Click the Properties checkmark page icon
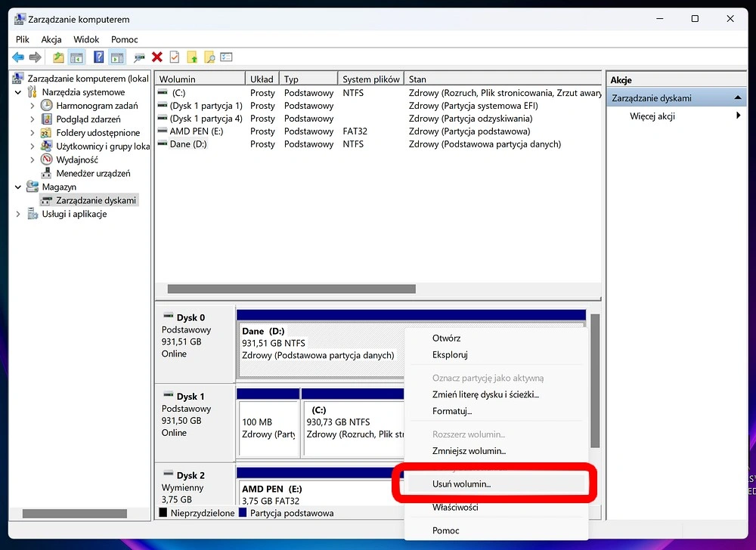Screen dimensions: 756x550 point(175,57)
